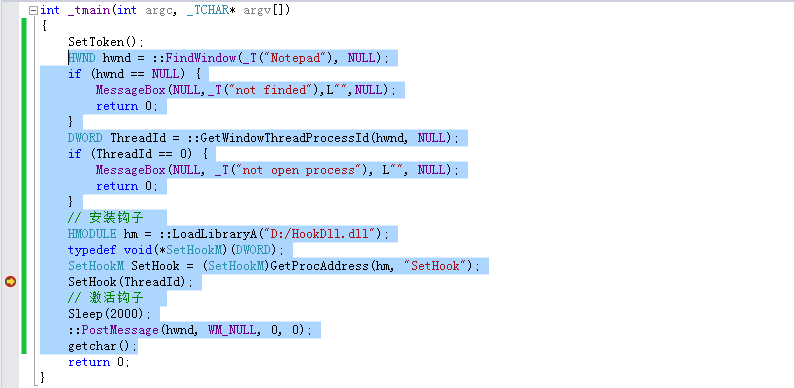The height and width of the screenshot is (388, 794).
Task: Click the 'if (hwnd == NULL)' line
Action: tap(135, 74)
